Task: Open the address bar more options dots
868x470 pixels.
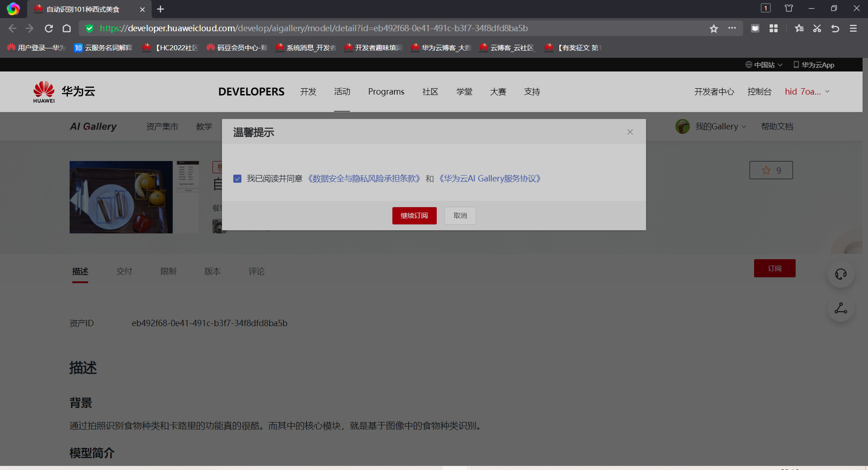Action: pyautogui.click(x=732, y=28)
